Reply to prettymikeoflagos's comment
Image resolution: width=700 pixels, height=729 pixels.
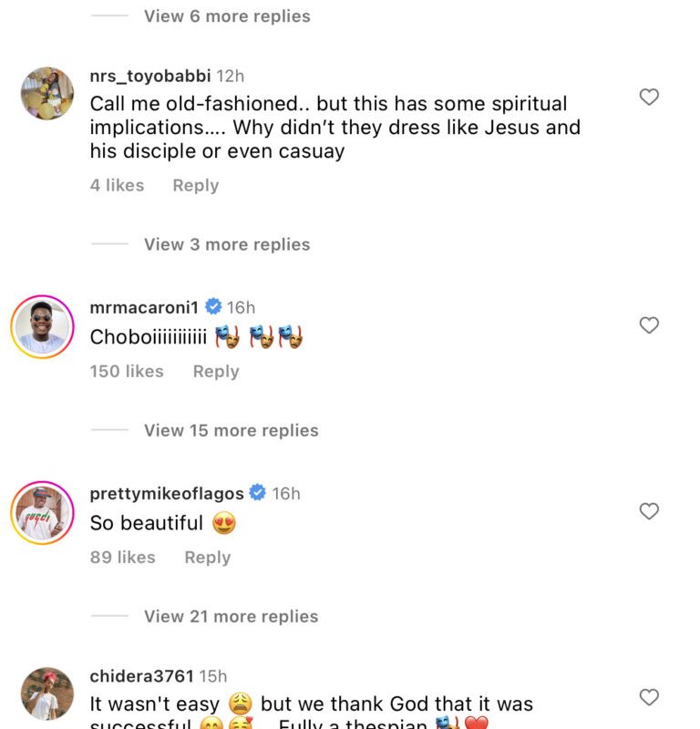pos(208,557)
